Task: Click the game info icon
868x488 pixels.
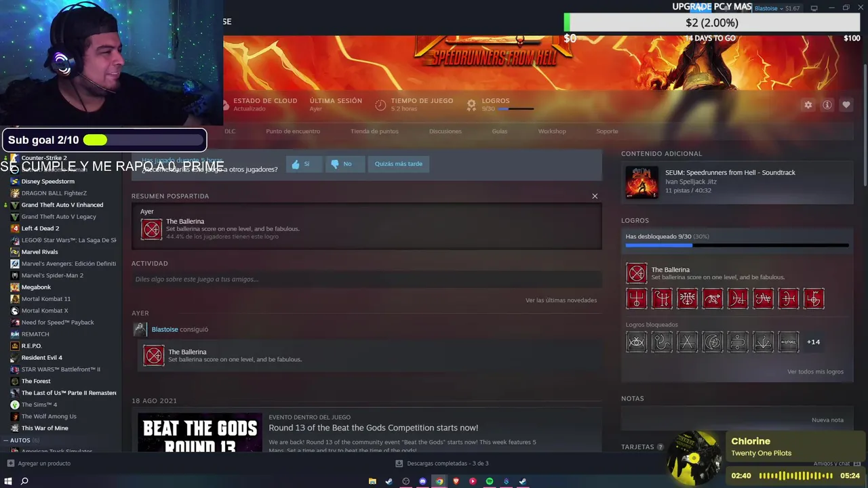Action: pyautogui.click(x=827, y=105)
